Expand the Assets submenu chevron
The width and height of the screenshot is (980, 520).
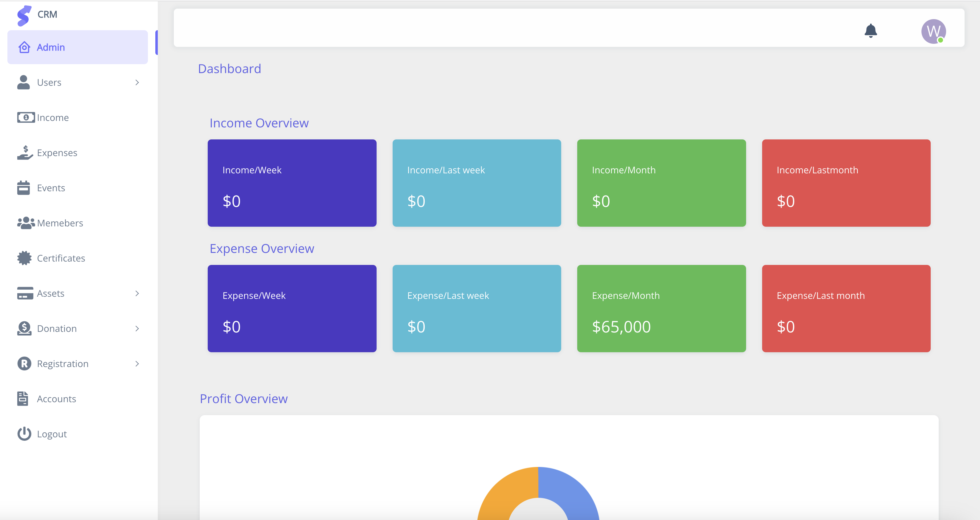pyautogui.click(x=137, y=294)
